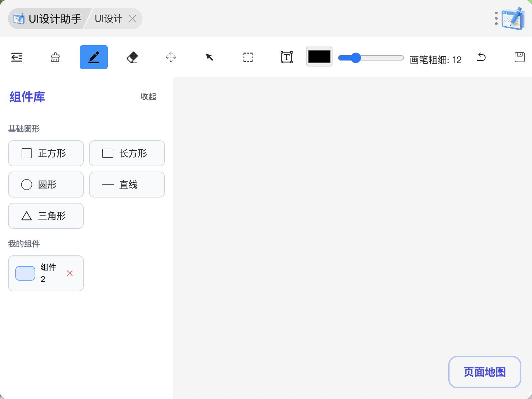
Task: Select the pen drawing tool
Action: click(94, 57)
